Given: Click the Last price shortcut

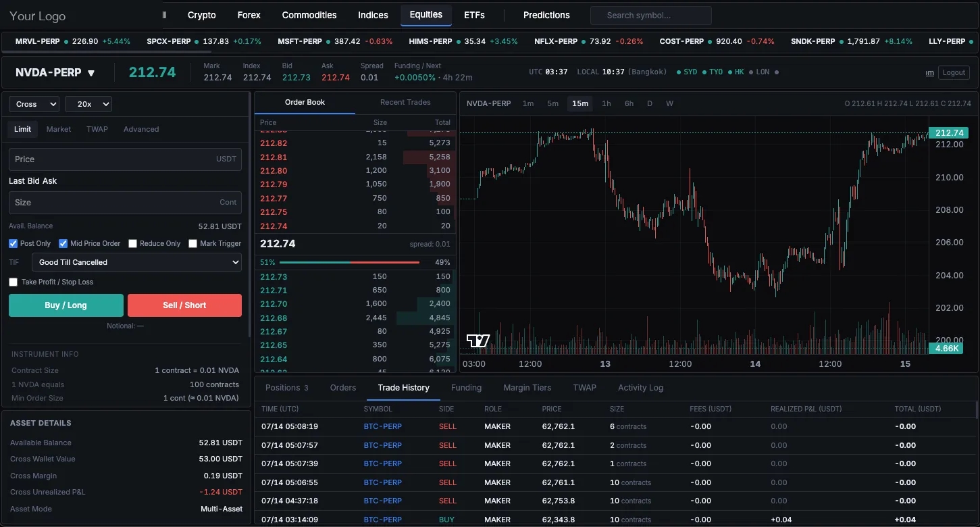Looking at the screenshot, I should (16, 181).
